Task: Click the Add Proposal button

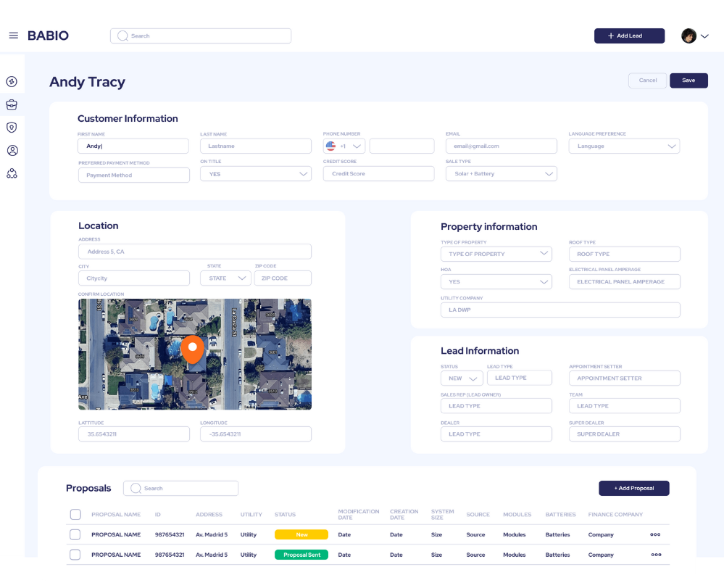Action: point(633,488)
